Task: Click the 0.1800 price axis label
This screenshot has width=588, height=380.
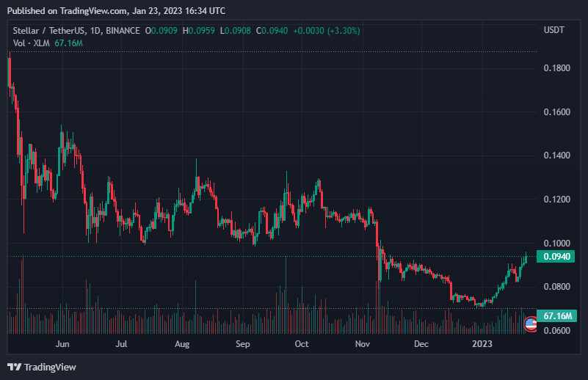Action: [557, 67]
